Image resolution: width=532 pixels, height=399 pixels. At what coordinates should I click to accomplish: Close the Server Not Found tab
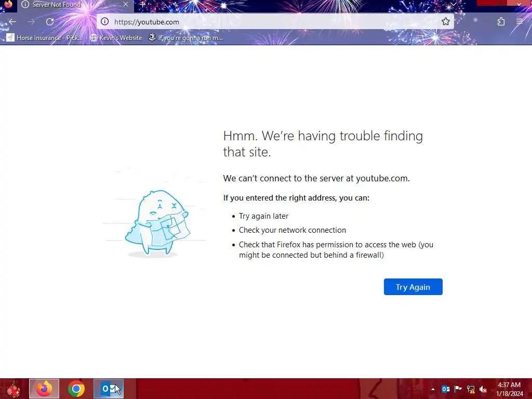tap(126, 4)
